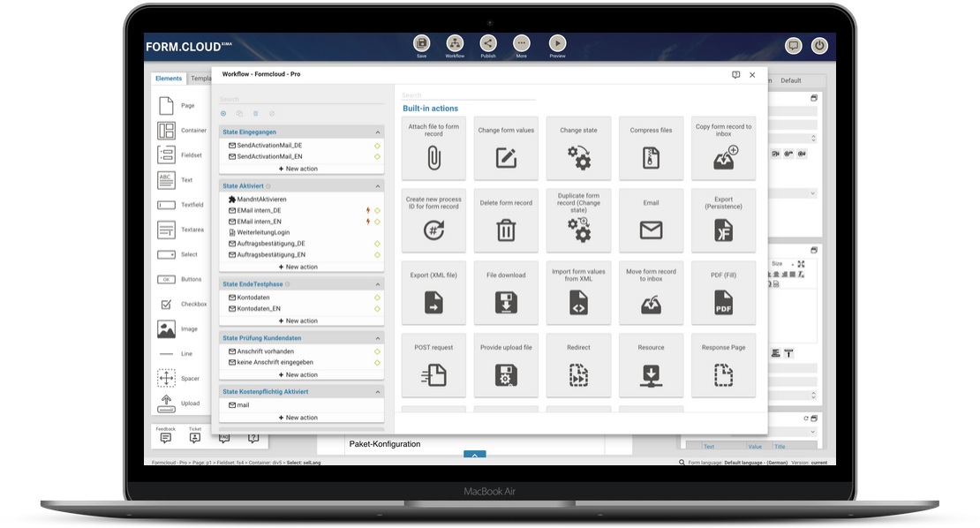
Task: Open the More menu icon
Action: tap(521, 43)
